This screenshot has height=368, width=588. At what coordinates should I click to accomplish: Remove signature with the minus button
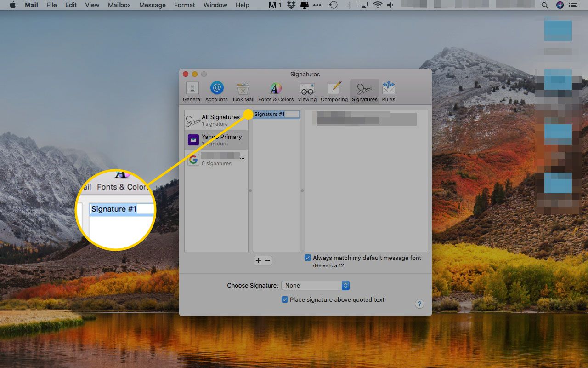[267, 261]
